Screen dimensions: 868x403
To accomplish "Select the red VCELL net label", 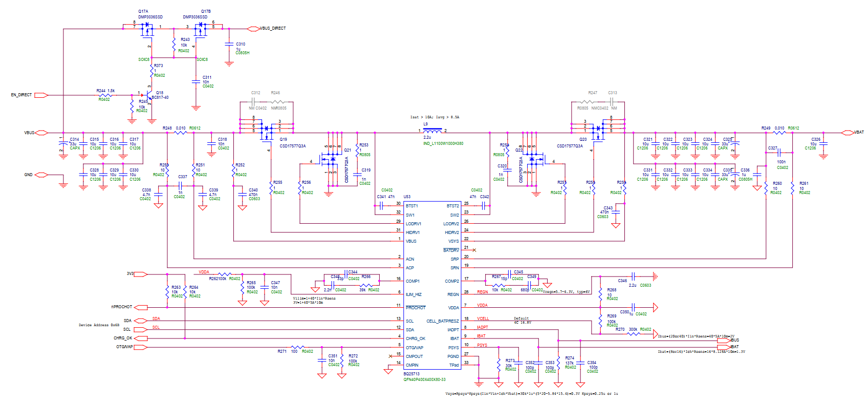I will pyautogui.click(x=483, y=319).
